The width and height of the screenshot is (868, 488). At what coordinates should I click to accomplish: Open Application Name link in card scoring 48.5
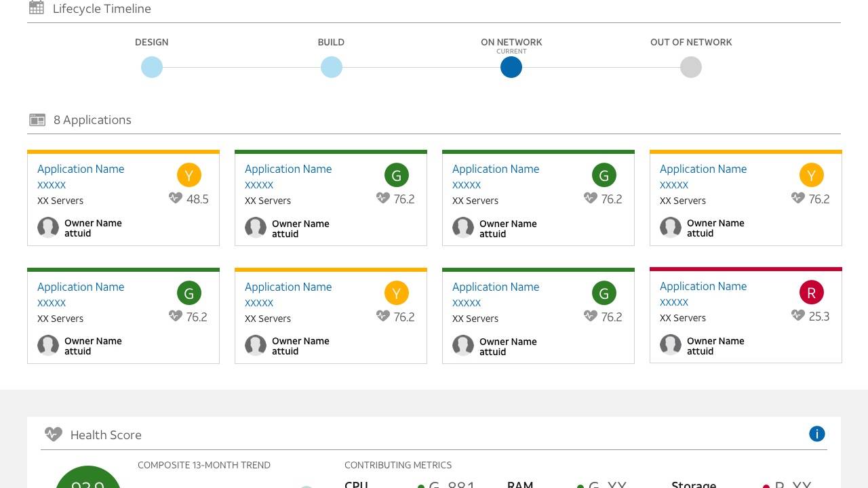pos(81,169)
